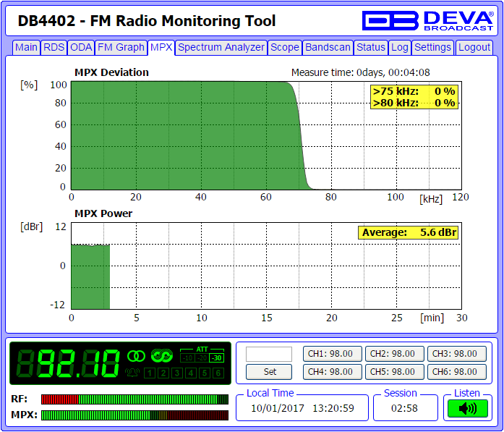This screenshot has height=432, width=504.
Task: Click the Average 5.6 dBr readout
Action: [x=409, y=232]
